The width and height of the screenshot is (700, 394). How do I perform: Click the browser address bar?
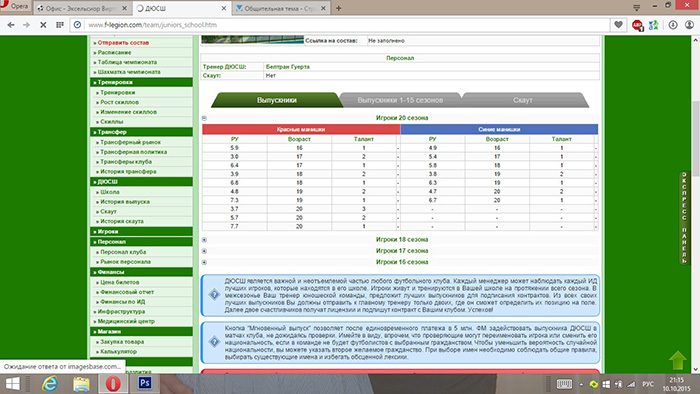339,25
